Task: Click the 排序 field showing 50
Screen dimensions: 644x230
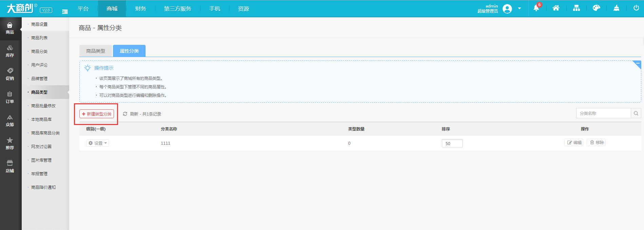Action: [x=452, y=143]
